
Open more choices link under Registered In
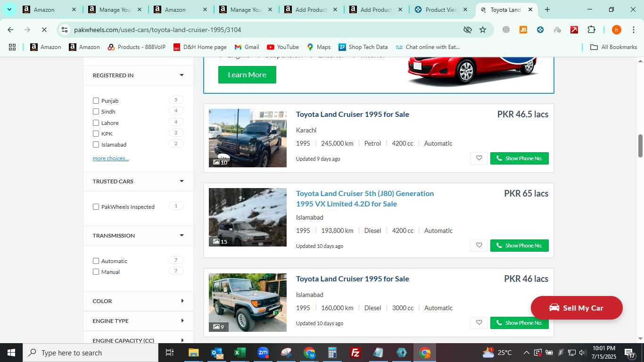[111, 158]
